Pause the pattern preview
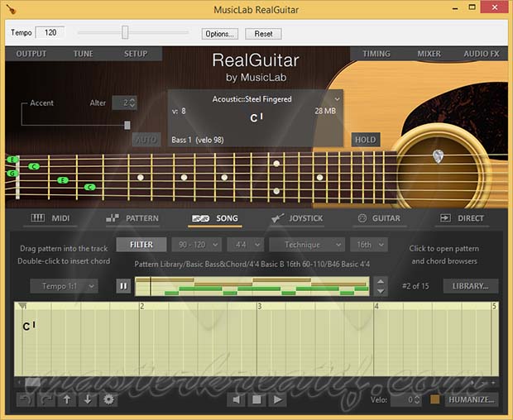This screenshot has width=513, height=420. point(123,286)
